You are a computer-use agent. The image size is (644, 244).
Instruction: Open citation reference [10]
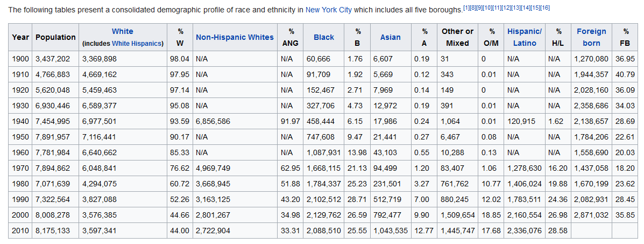click(x=487, y=8)
